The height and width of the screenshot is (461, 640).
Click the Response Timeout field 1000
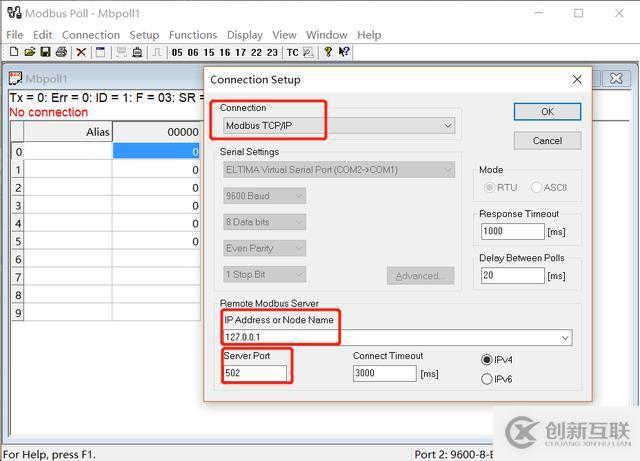(513, 231)
